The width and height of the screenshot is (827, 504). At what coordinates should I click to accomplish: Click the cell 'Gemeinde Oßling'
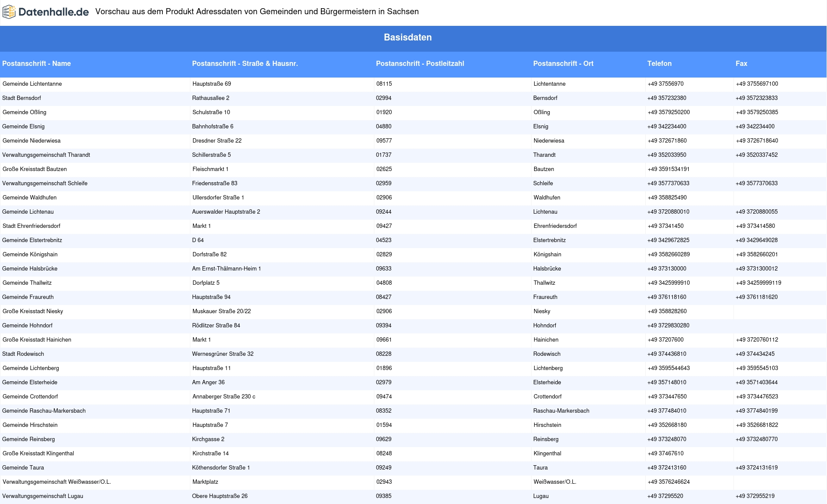point(24,112)
